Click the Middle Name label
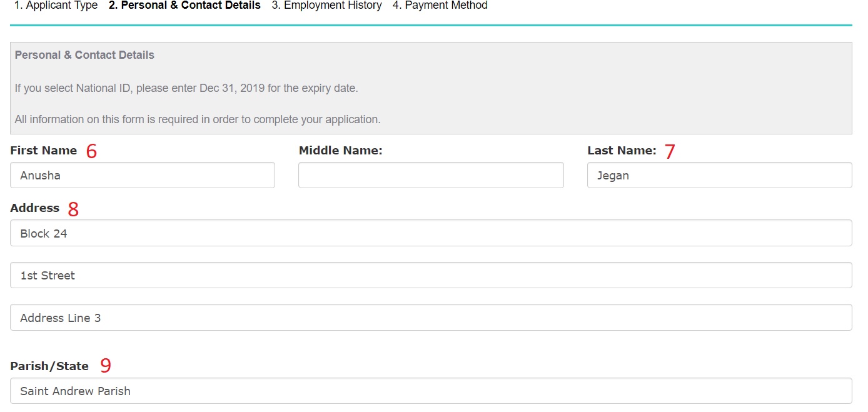Screen dimensions: 868x412 [340, 151]
